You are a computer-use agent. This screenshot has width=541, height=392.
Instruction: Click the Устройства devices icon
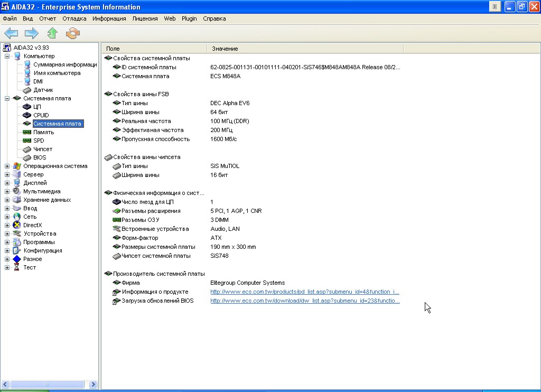17,234
